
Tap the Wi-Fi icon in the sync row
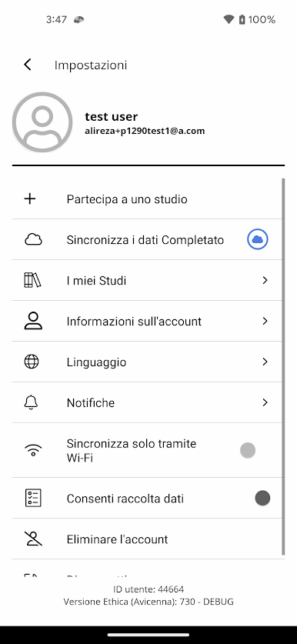pos(33,450)
